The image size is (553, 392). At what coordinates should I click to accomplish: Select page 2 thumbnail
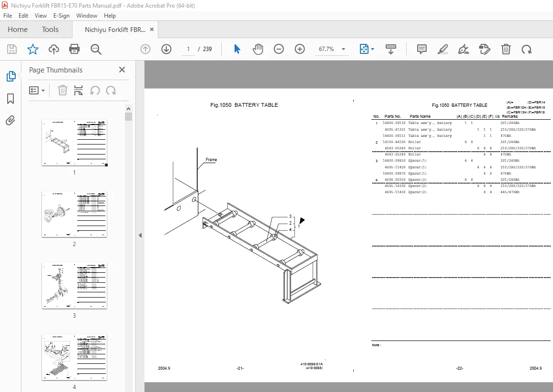(x=74, y=215)
